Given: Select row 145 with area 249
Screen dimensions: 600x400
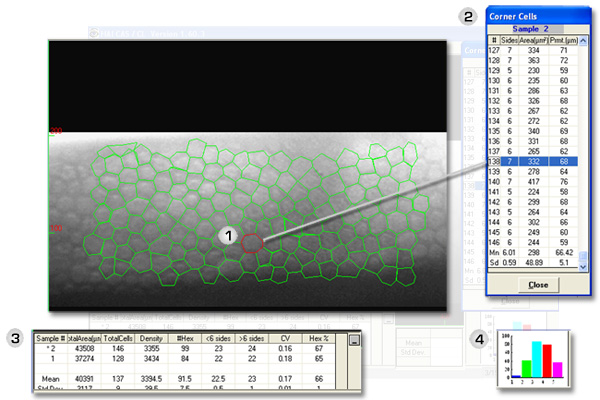Looking at the screenshot, I should coord(533,232).
